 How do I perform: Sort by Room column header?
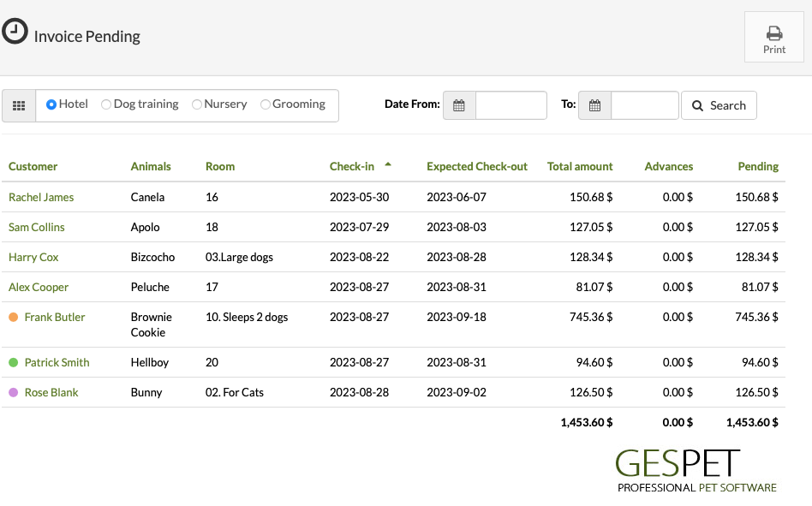tap(220, 167)
